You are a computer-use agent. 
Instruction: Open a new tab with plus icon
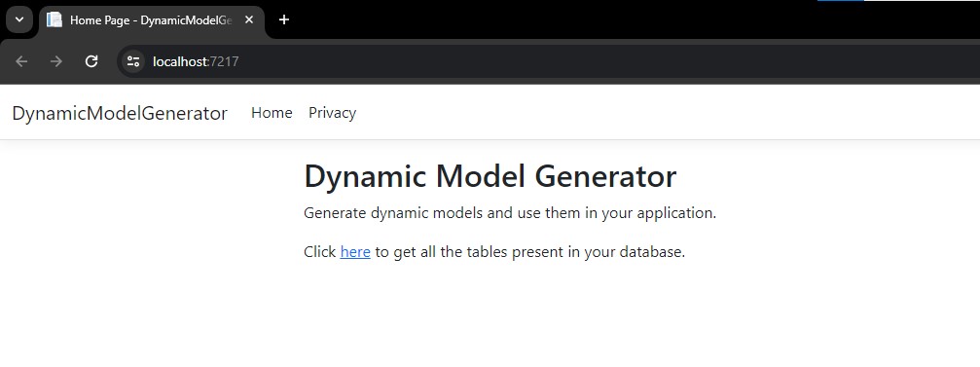coord(284,20)
